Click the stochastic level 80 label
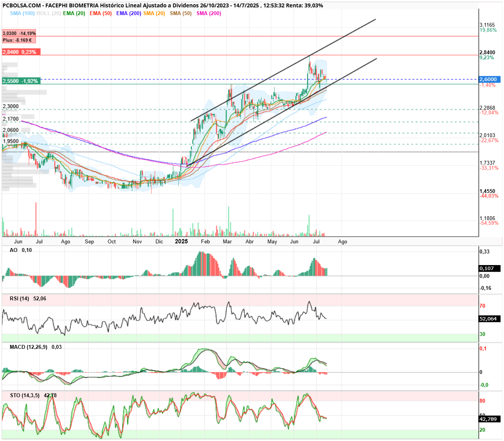The image size is (504, 441). [x=482, y=401]
